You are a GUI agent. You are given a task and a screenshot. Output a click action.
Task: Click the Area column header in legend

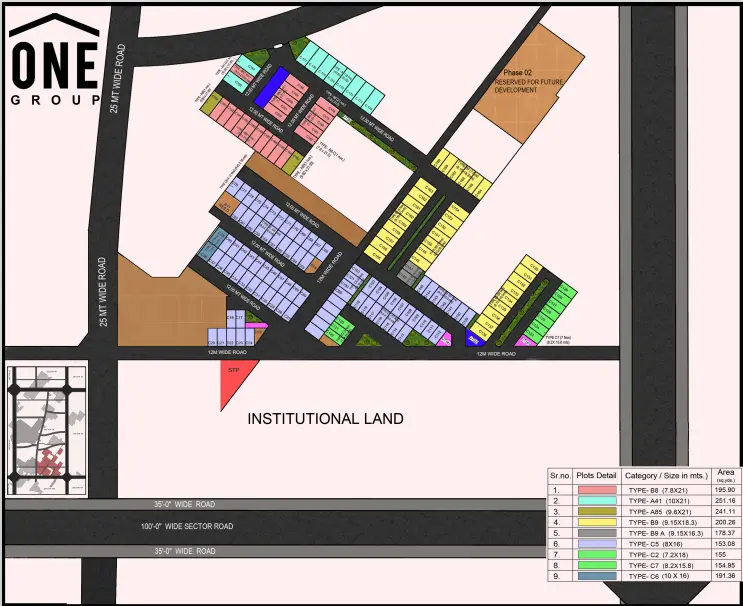[x=725, y=475]
